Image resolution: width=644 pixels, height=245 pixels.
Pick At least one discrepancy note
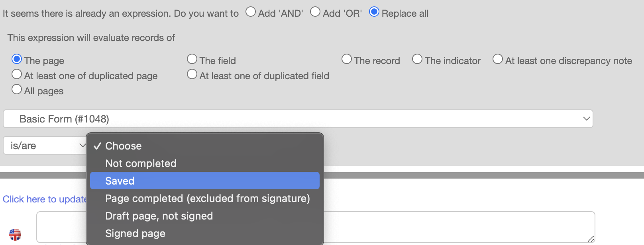tap(498, 59)
